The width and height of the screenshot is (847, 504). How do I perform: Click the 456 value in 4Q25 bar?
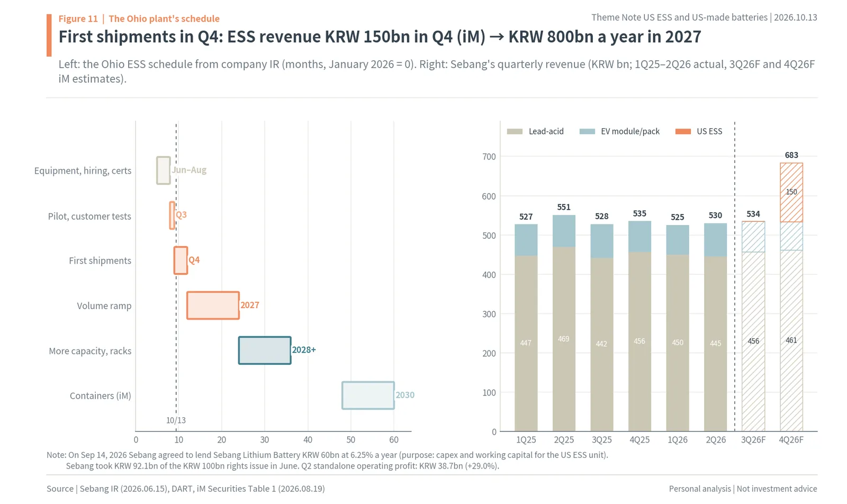pyautogui.click(x=639, y=341)
